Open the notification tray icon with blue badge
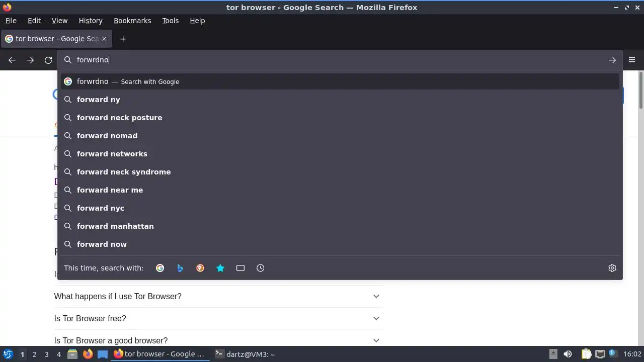644x362 pixels. tap(613, 354)
